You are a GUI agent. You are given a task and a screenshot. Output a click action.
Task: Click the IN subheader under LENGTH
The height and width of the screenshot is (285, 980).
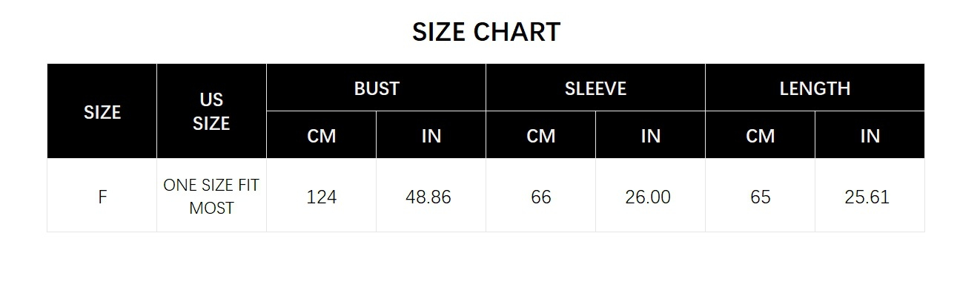click(870, 135)
